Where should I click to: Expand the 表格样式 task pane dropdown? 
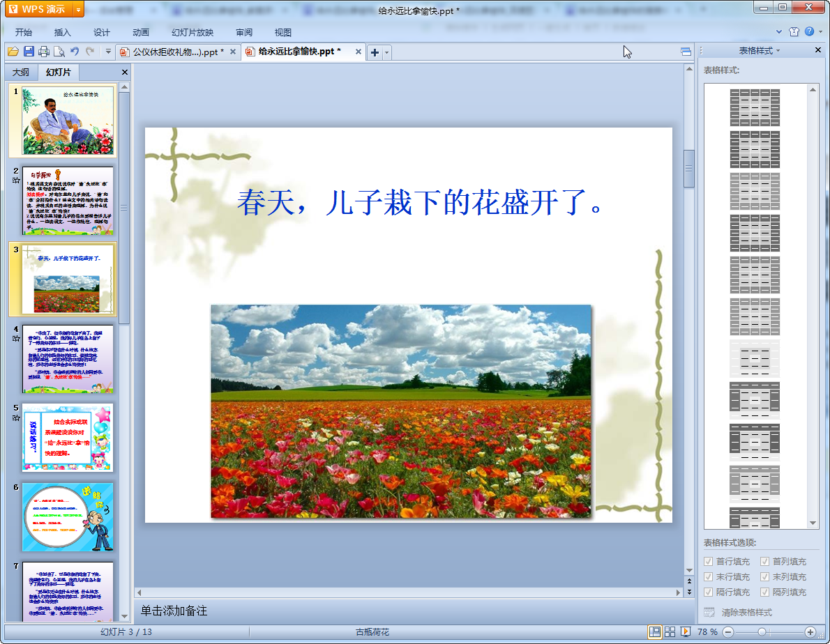[778, 51]
